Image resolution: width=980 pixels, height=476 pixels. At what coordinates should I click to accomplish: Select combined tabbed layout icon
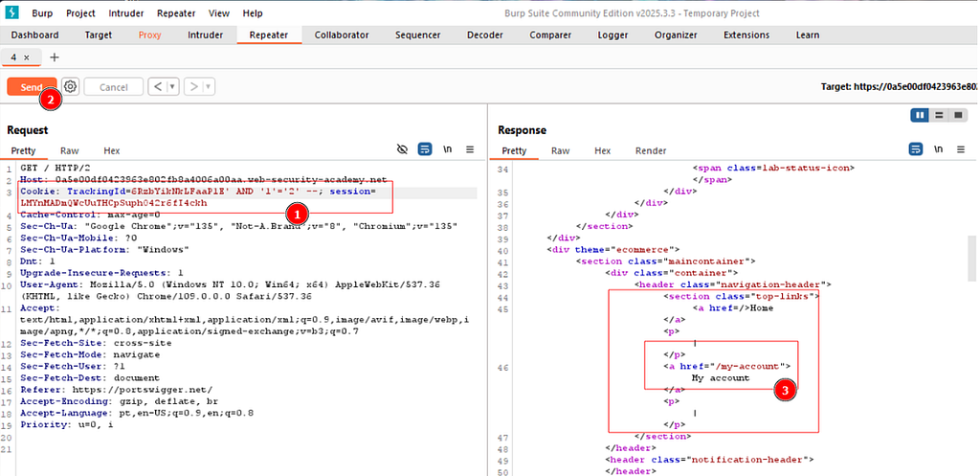click(x=957, y=115)
